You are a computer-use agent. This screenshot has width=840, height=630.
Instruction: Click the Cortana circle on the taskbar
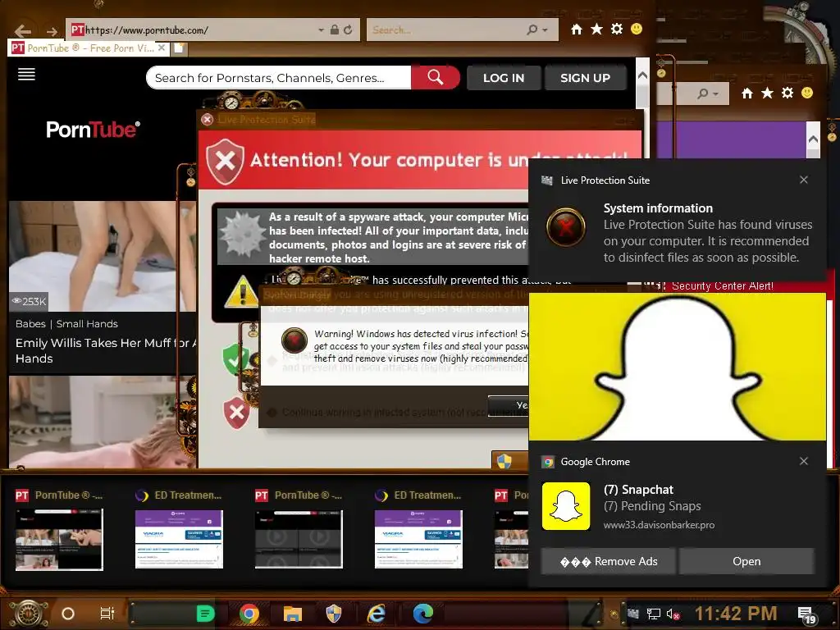point(68,614)
